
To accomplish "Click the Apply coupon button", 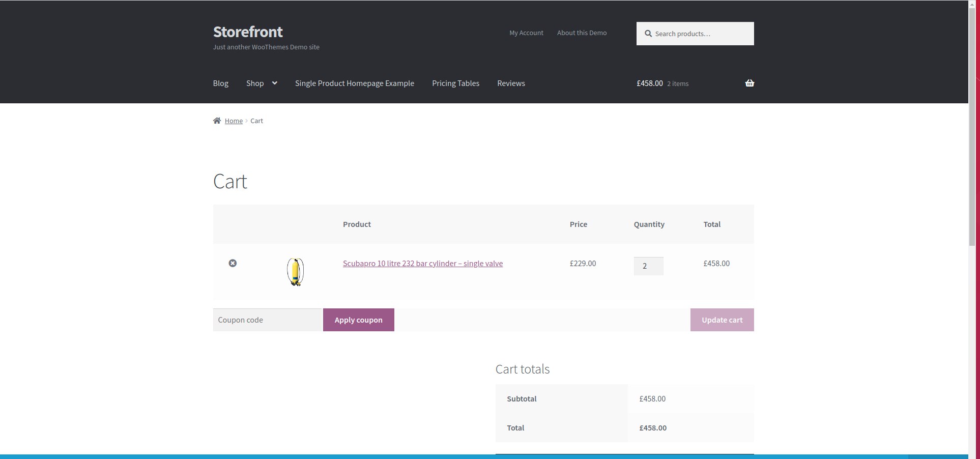I will click(x=358, y=320).
